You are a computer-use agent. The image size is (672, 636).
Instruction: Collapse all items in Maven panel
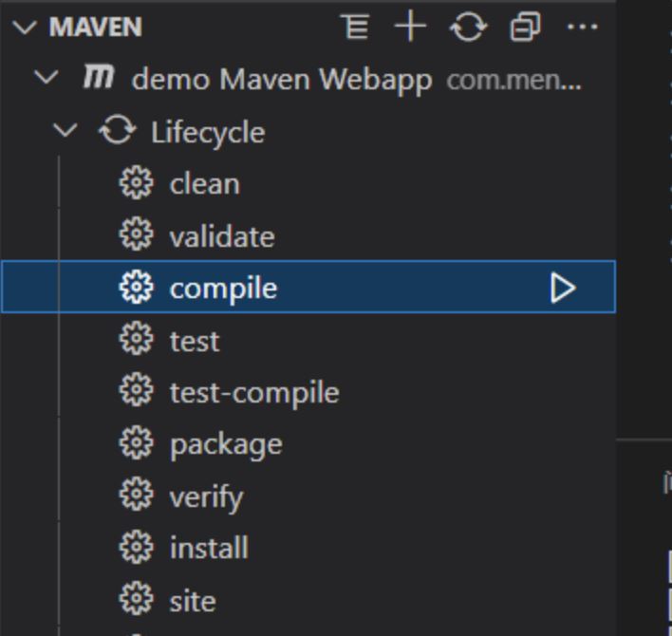pyautogui.click(x=525, y=27)
